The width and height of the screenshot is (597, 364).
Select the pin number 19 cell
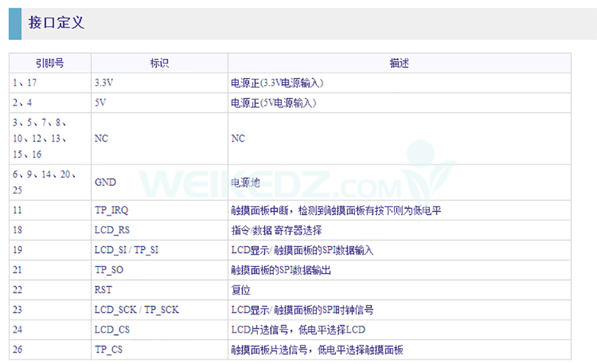(50, 250)
